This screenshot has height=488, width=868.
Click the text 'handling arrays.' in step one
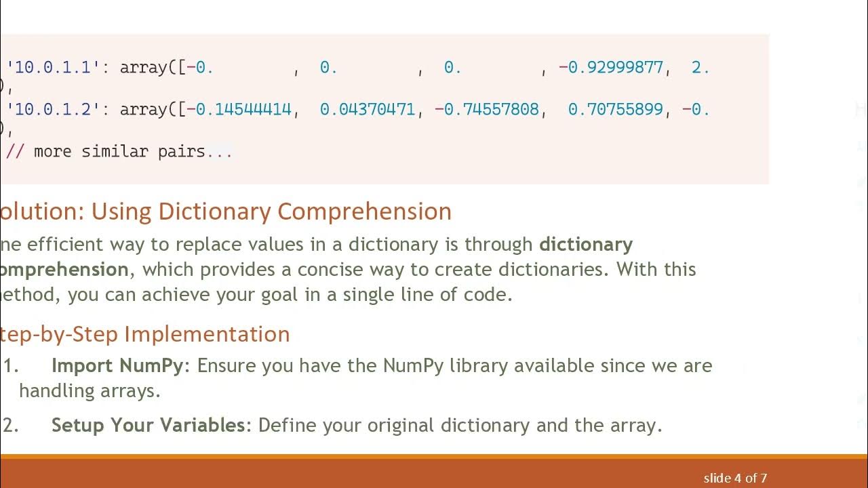pyautogui.click(x=90, y=391)
